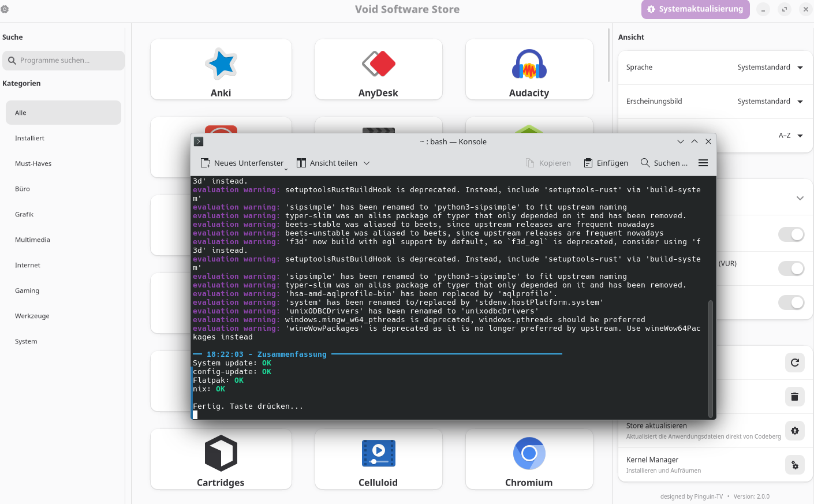
Task: Select the Multimedia category
Action: [64, 240]
